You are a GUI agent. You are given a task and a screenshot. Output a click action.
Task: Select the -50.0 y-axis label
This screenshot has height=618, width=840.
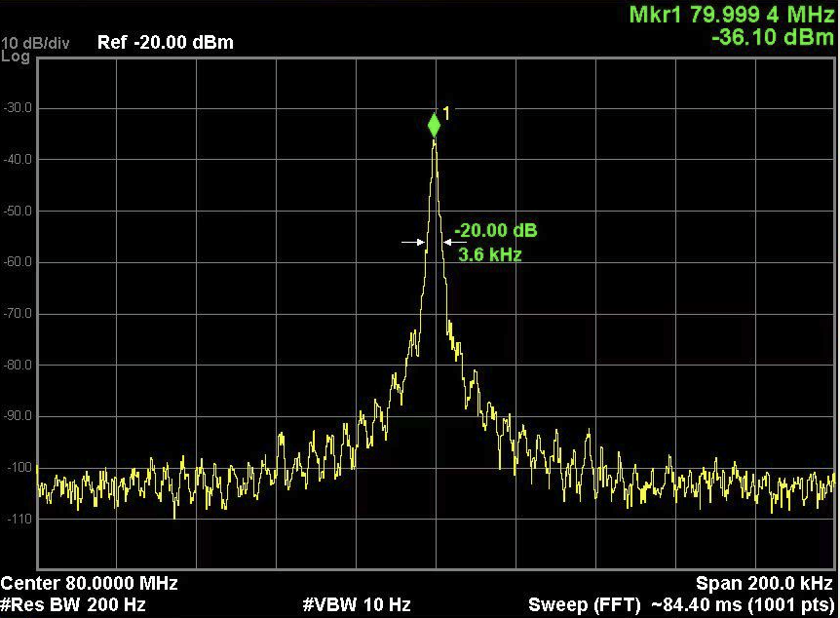point(18,211)
